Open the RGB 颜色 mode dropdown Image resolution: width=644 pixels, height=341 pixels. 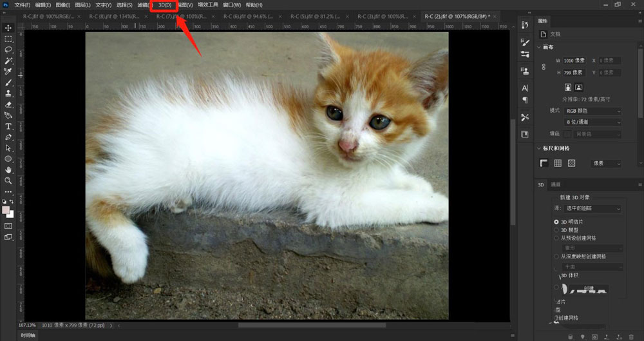coord(592,112)
